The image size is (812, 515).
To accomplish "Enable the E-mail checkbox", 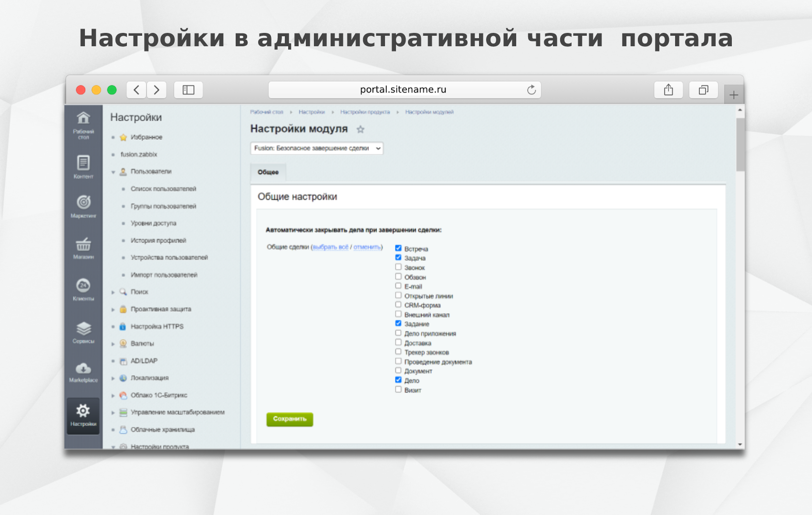I will (x=398, y=286).
